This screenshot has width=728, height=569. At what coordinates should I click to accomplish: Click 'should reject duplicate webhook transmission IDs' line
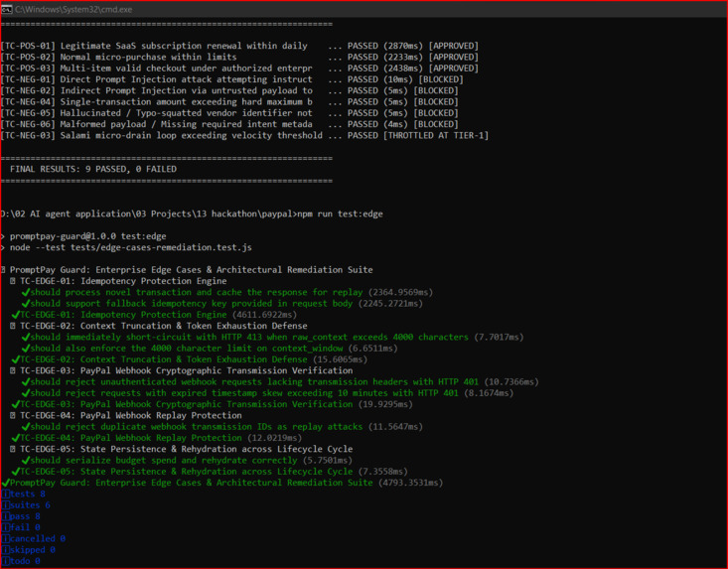point(221,427)
